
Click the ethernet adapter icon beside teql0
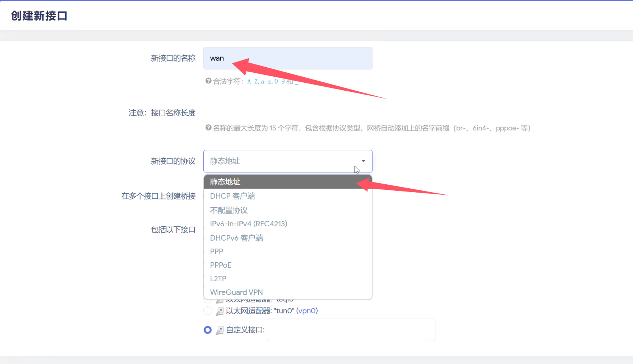click(x=219, y=300)
